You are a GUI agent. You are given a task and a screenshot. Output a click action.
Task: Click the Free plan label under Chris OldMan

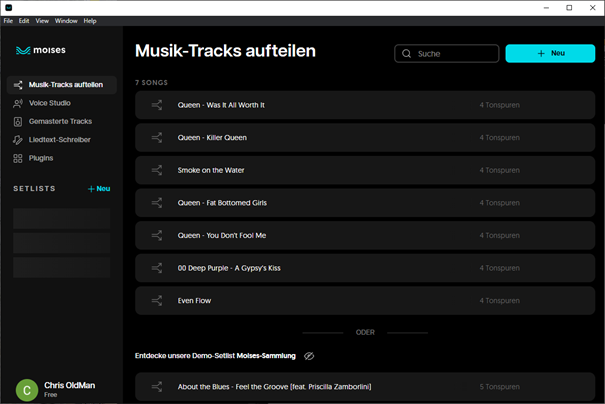tap(51, 395)
